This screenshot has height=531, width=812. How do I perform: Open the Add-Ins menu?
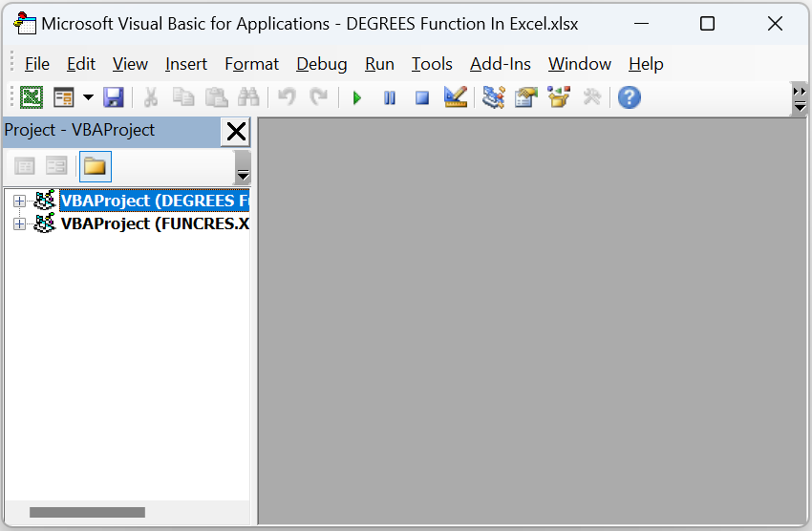click(501, 64)
